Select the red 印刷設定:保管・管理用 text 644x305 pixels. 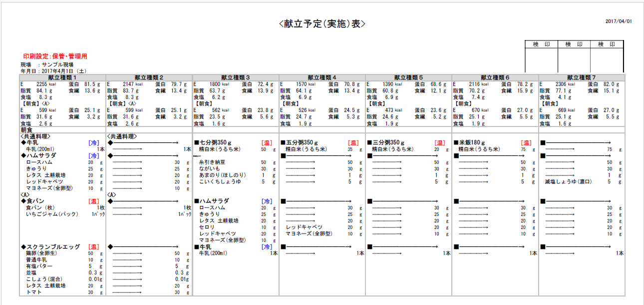pos(55,56)
